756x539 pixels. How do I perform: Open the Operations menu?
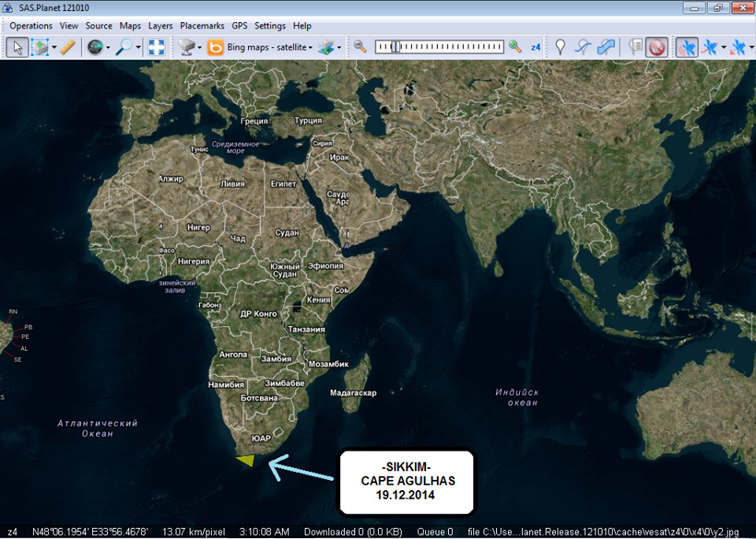[31, 26]
